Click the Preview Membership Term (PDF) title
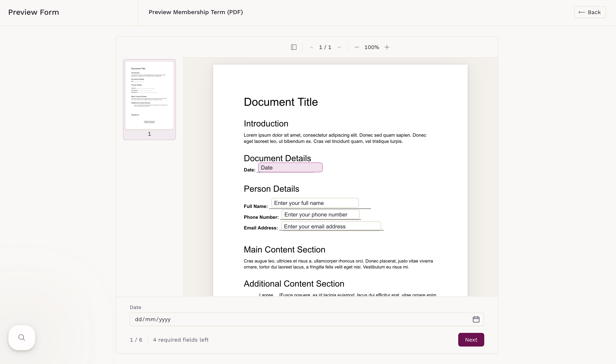This screenshot has width=616, height=364. tap(196, 12)
